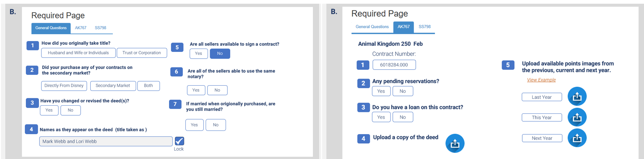Select Trust or Corporation title option
The height and width of the screenshot is (159, 644).
142,53
